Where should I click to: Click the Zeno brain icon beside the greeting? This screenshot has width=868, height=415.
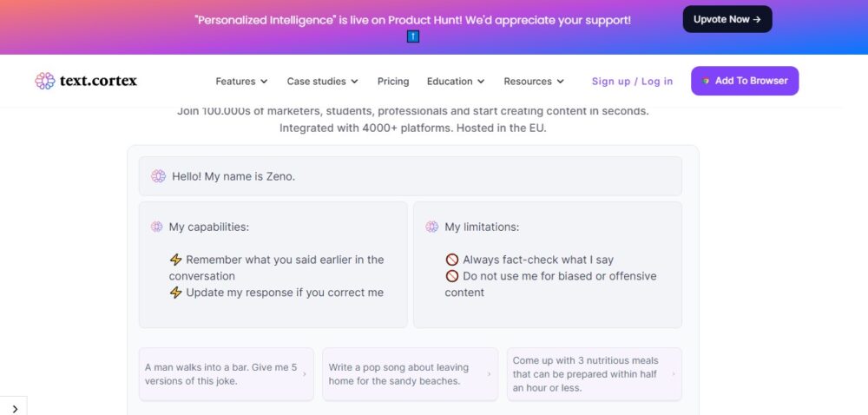(158, 176)
